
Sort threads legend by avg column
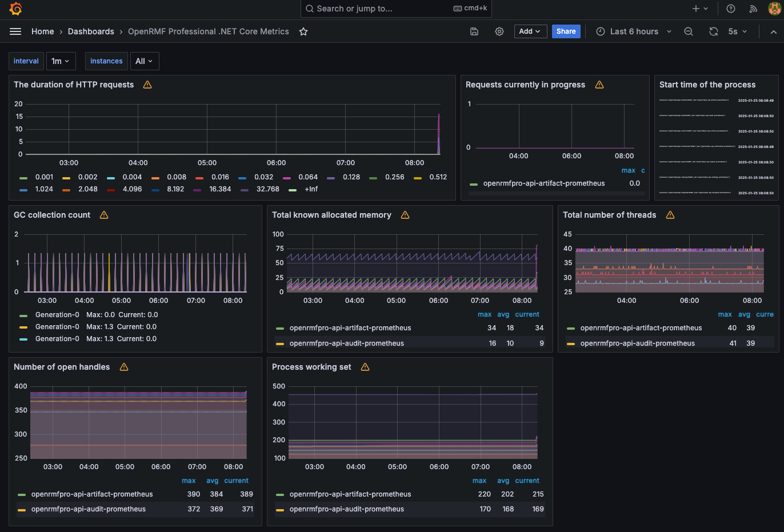pos(744,314)
